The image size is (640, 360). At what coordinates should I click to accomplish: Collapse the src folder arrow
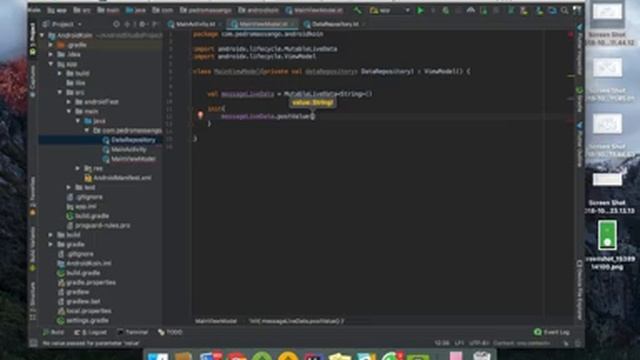tap(60, 93)
